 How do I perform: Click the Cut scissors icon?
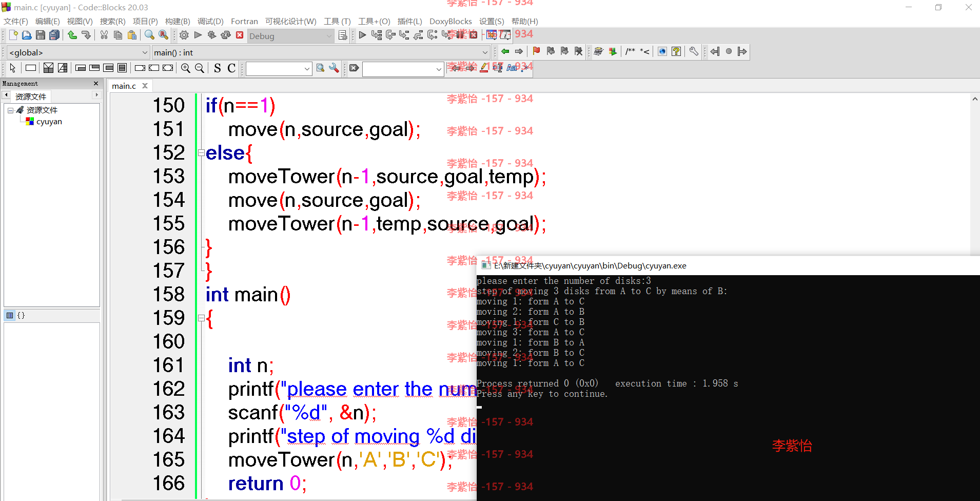tap(104, 35)
